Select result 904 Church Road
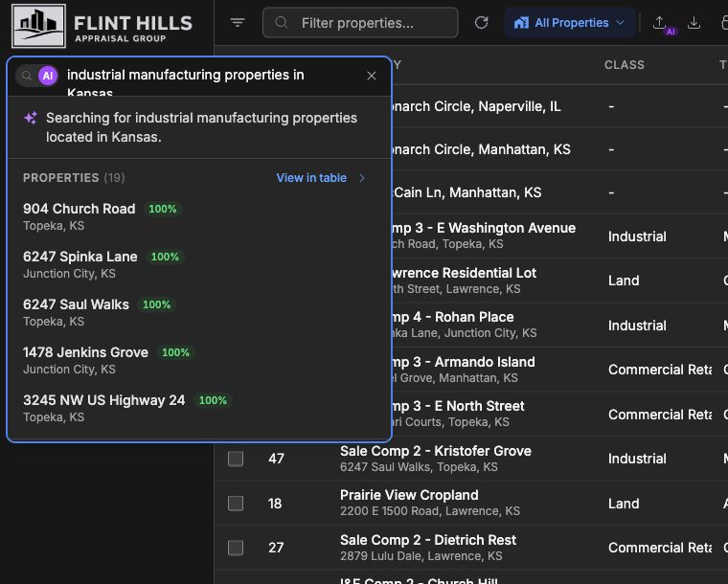The height and width of the screenshot is (584, 728). 199,216
